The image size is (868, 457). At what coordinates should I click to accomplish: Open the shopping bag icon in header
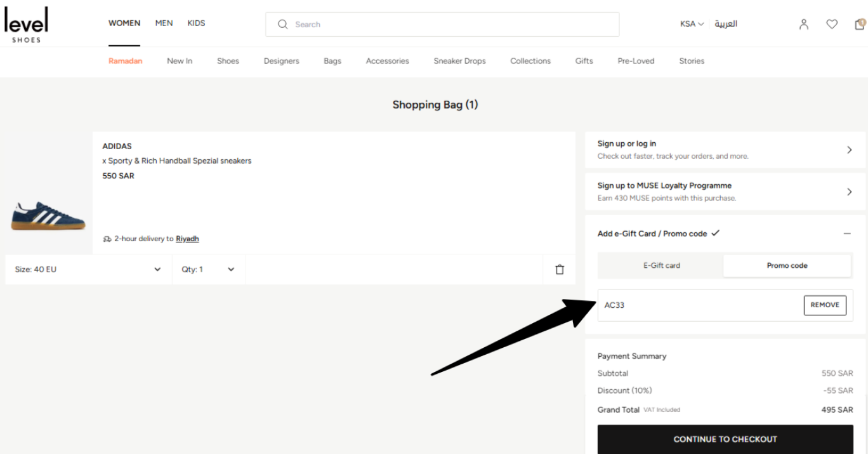[x=860, y=24]
